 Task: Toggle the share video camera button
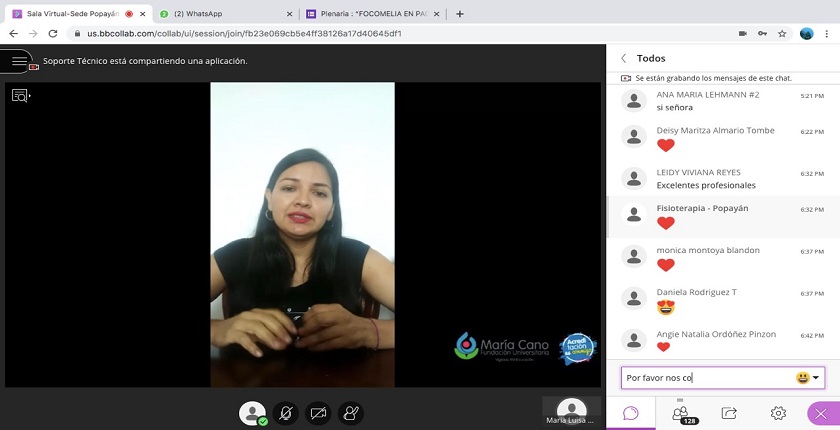[318, 413]
